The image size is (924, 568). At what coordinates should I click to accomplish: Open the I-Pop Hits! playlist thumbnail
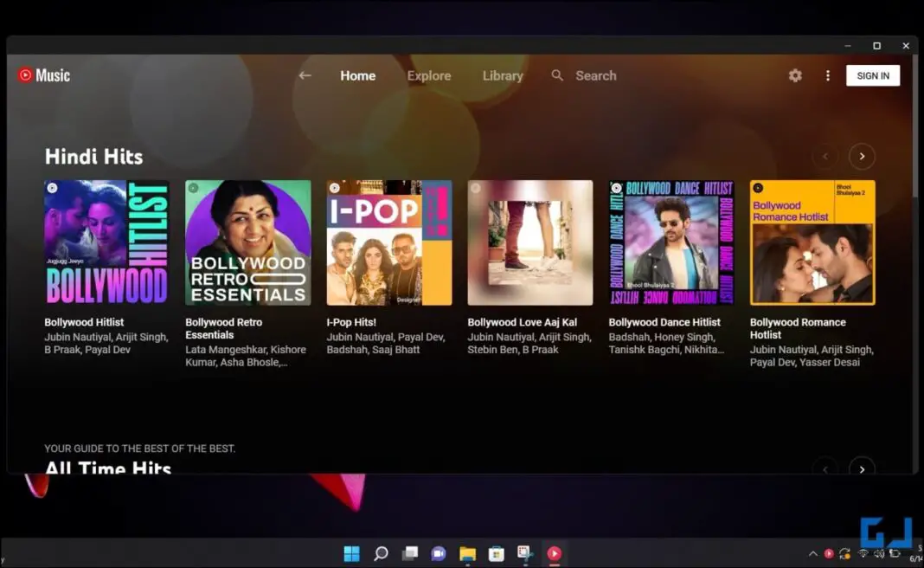388,242
